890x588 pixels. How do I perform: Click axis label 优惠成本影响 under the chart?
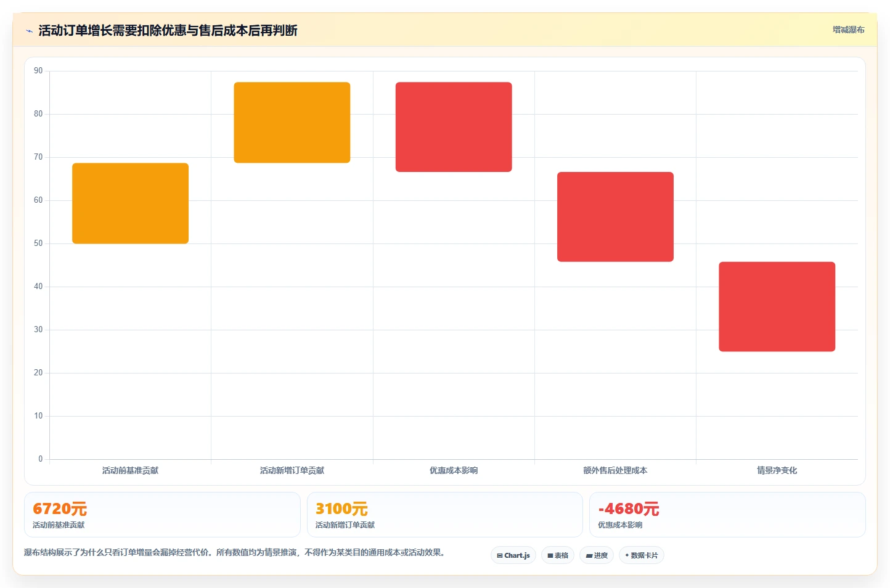click(x=454, y=470)
